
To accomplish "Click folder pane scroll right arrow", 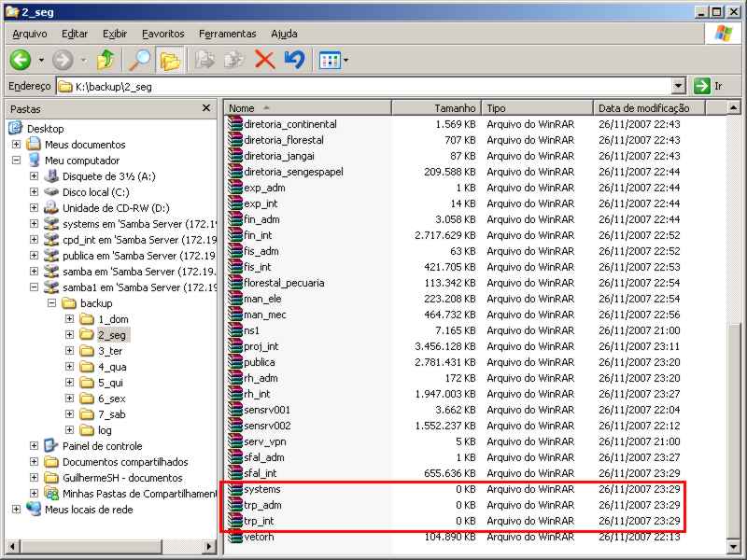I will point(207,546).
